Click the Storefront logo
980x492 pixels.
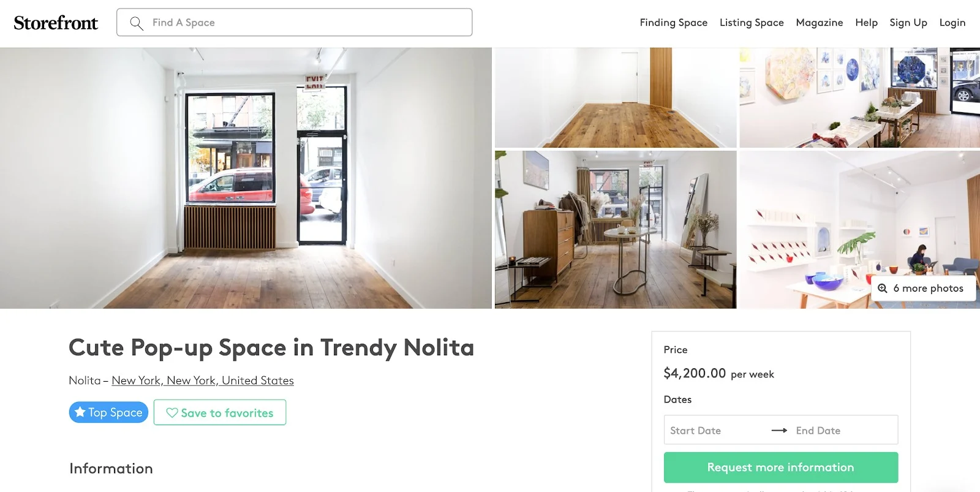click(56, 23)
